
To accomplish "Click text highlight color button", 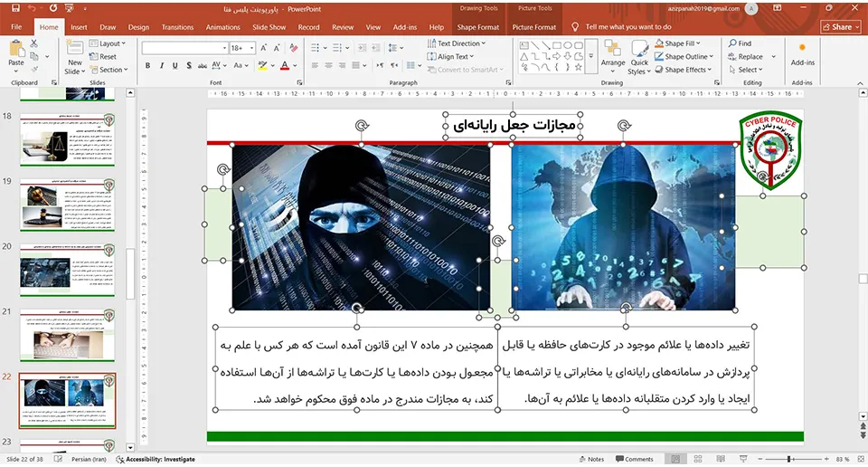I will (x=263, y=65).
